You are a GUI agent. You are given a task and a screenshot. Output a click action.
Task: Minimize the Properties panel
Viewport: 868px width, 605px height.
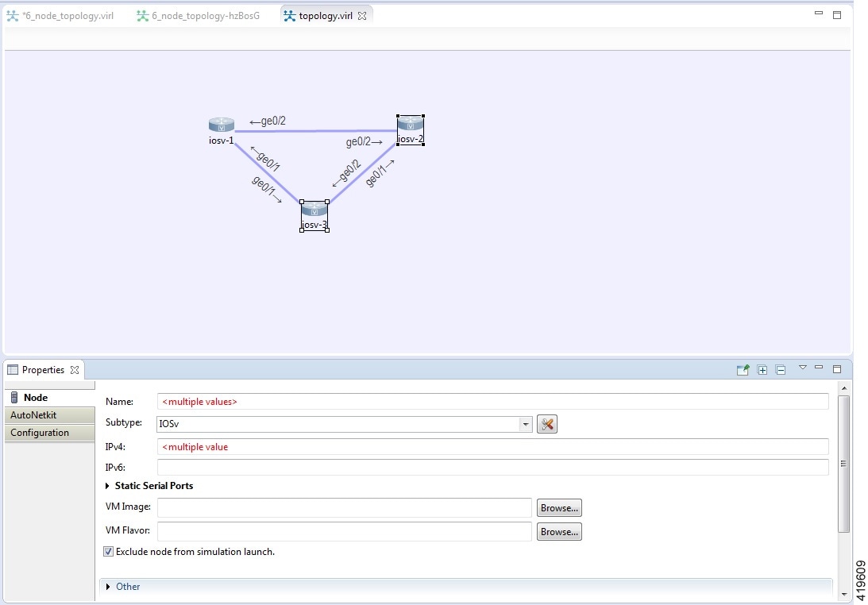click(819, 368)
